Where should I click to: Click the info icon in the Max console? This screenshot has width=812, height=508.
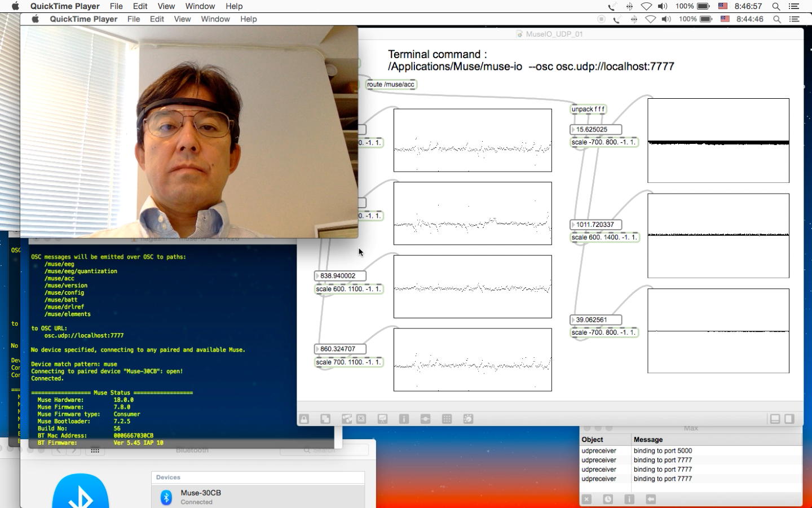(629, 499)
